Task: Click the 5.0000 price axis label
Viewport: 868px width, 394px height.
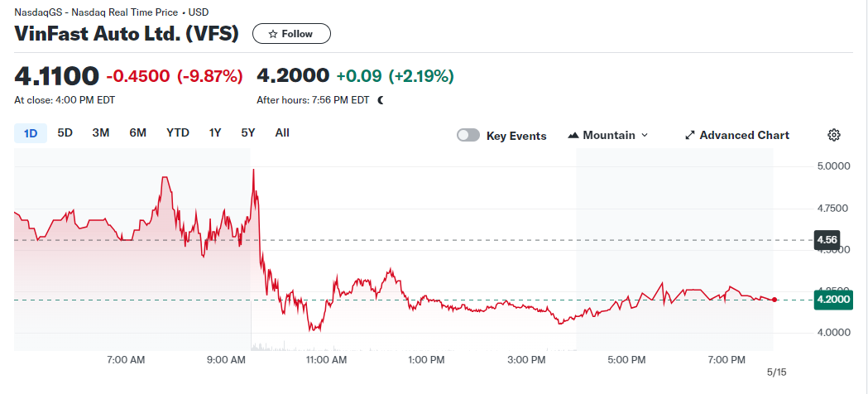Action: [x=833, y=166]
